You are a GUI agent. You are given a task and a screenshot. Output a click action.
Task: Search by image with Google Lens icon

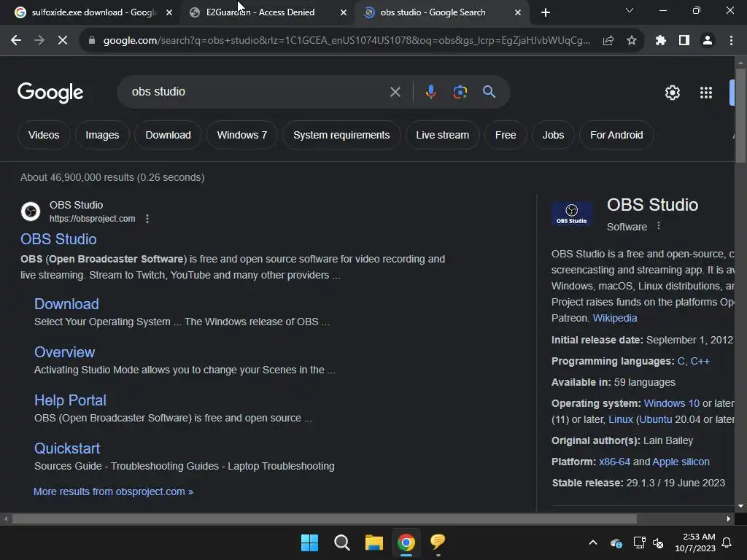[x=460, y=92]
